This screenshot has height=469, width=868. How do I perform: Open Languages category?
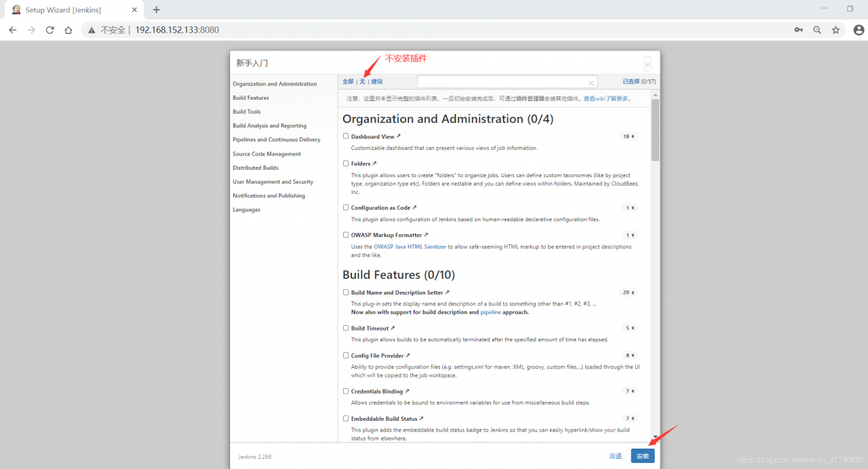pyautogui.click(x=246, y=210)
